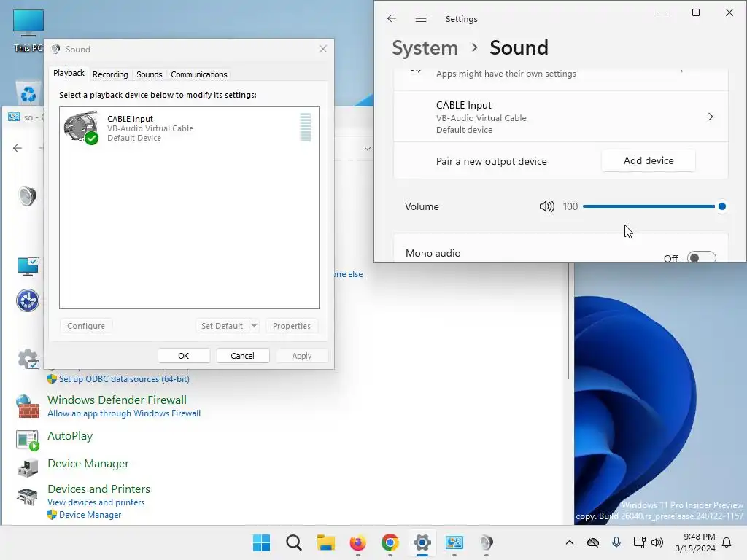
Task: Open This PC desktop icon
Action: 28,31
